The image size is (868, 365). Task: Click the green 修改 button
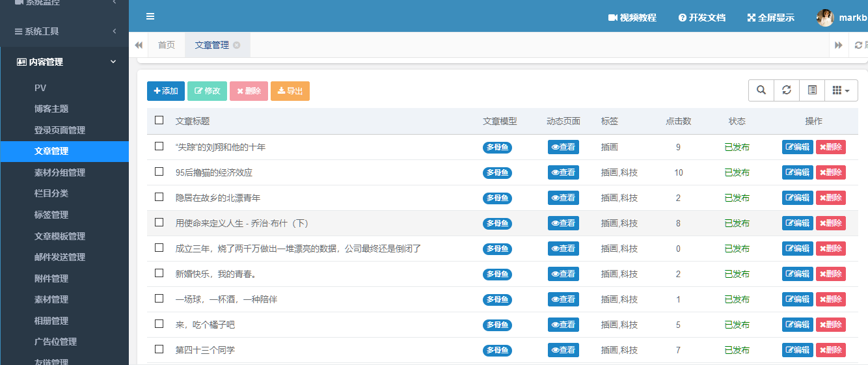click(x=208, y=91)
